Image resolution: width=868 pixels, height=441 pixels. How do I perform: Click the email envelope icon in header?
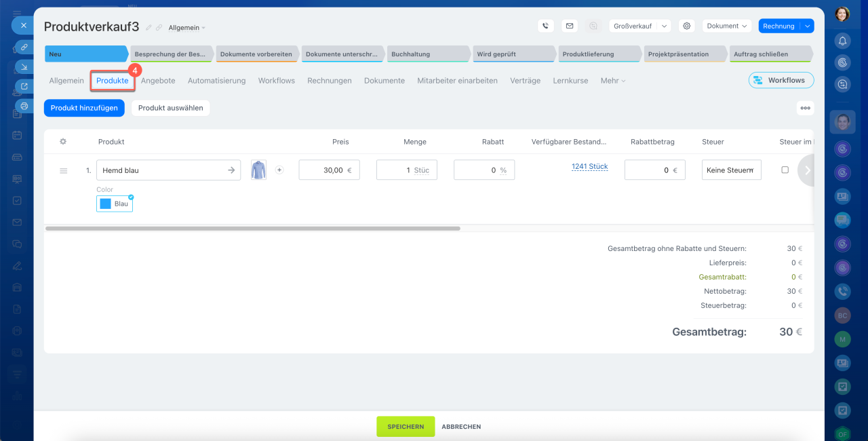pyautogui.click(x=570, y=26)
